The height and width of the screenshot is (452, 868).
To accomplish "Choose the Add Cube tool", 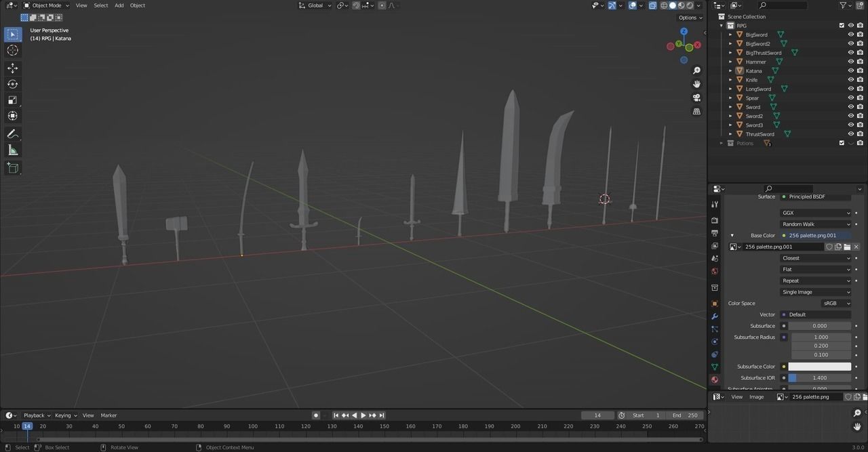I will 12,168.
